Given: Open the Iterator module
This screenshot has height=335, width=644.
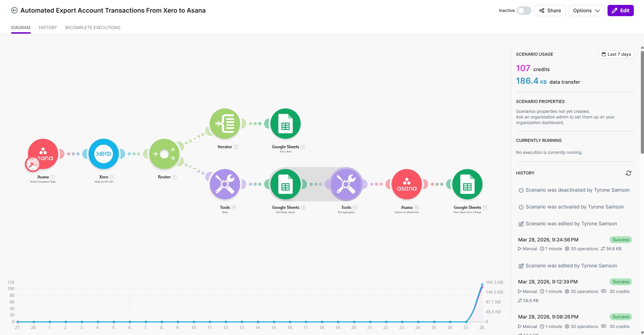Looking at the screenshot, I should tap(225, 124).
